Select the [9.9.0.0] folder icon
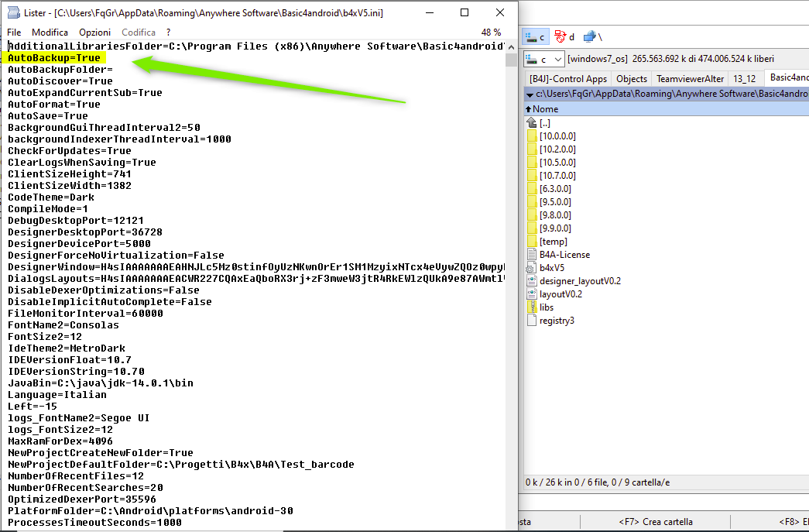Screen dimensions: 809x532 tap(532, 228)
